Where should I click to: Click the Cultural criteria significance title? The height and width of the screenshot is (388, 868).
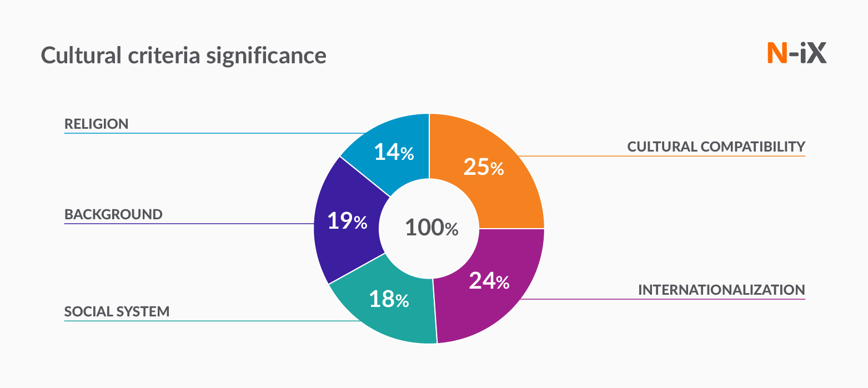pyautogui.click(x=184, y=56)
